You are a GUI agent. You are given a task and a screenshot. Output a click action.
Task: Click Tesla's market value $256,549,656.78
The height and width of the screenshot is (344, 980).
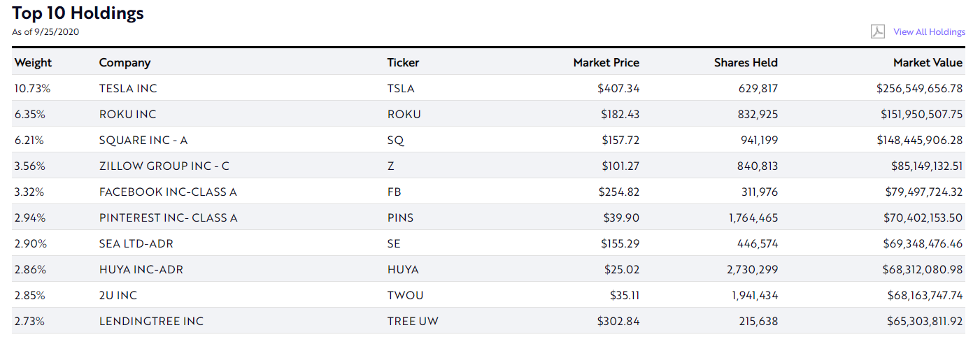pos(919,88)
